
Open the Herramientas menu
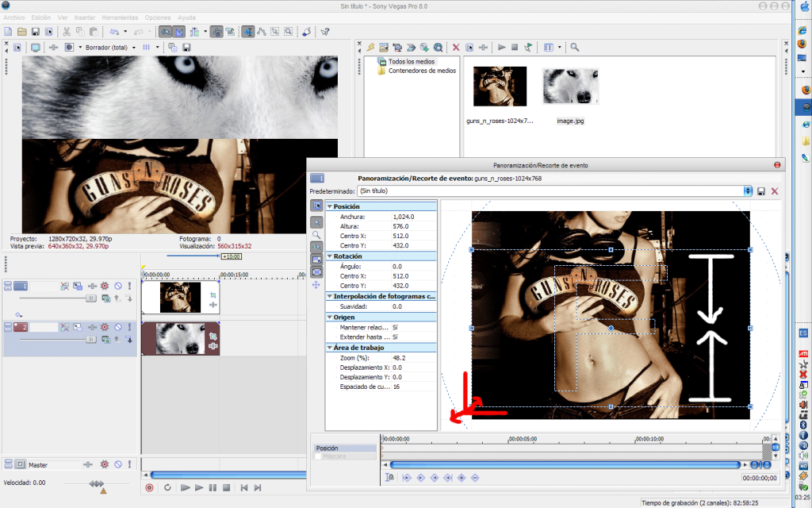[x=120, y=17]
